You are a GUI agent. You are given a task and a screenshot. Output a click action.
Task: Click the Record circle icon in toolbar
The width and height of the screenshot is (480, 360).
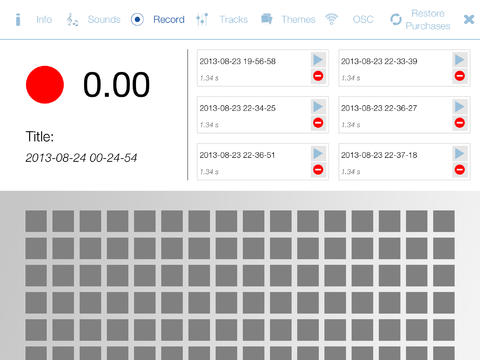(x=137, y=20)
